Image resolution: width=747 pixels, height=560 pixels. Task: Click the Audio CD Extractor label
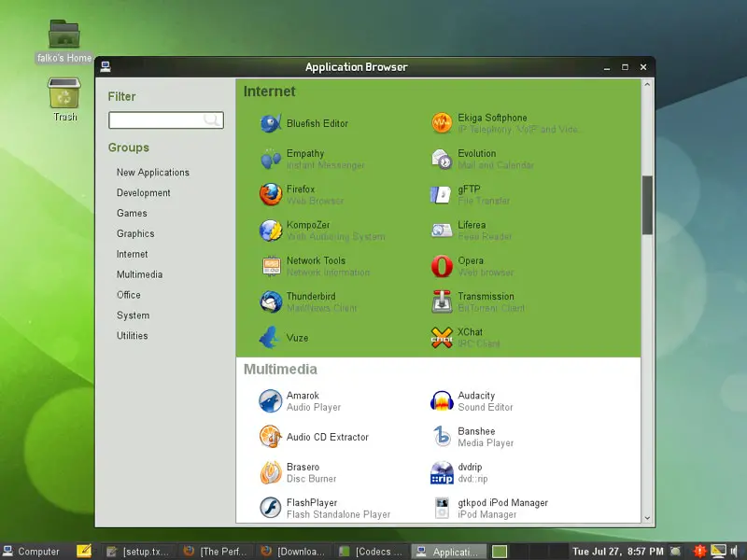coord(328,437)
